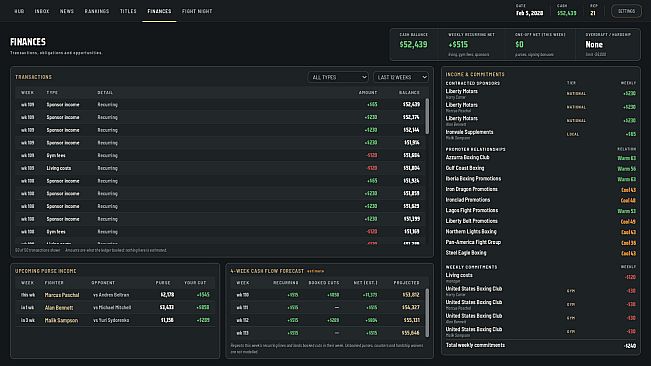Click the Projected column header in forecast
The width and height of the screenshot is (651, 366).
(x=406, y=283)
